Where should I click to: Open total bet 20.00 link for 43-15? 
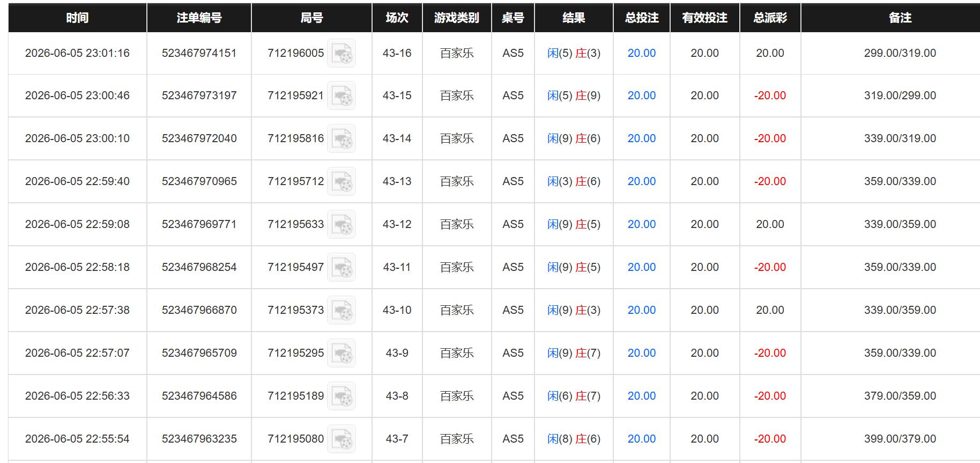642,95
